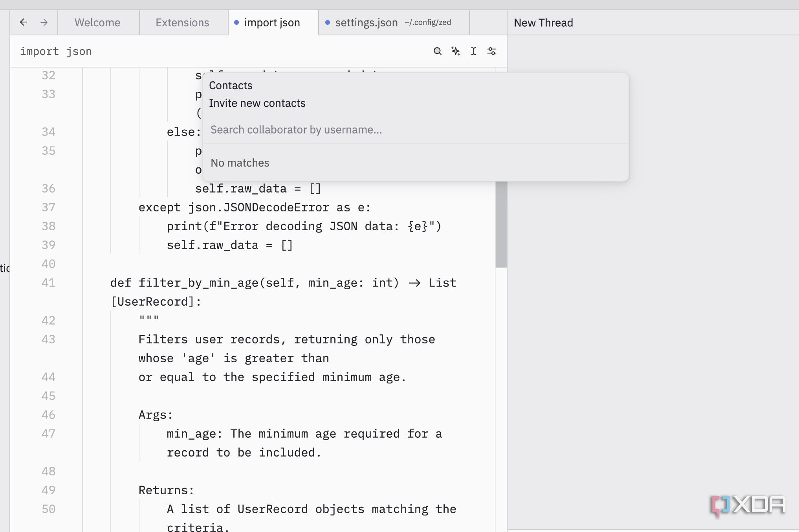Screen dimensions: 799x532
Task: Click line number 47 in gutter
Action: tap(48, 433)
